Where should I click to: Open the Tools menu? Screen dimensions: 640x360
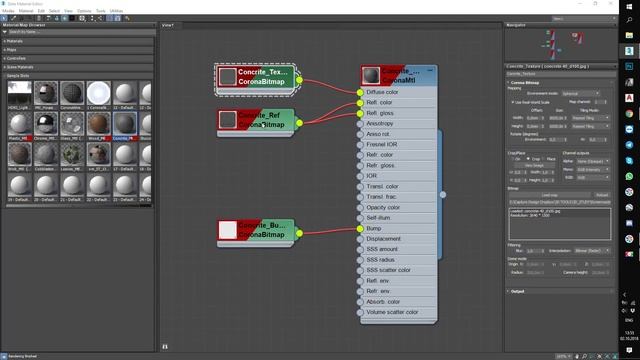coord(100,11)
